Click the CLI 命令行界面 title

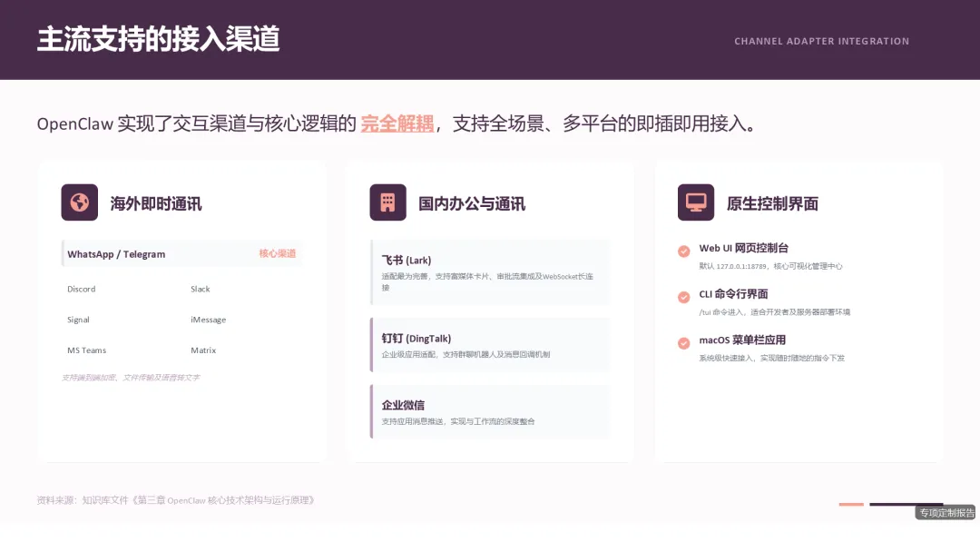coord(733,294)
